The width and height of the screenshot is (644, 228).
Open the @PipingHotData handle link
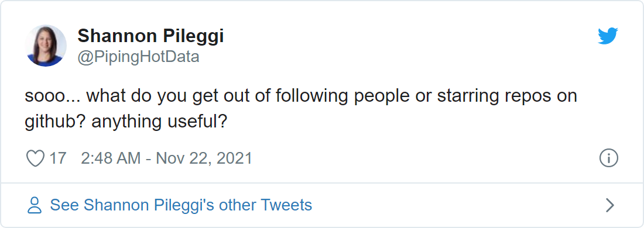click(138, 57)
